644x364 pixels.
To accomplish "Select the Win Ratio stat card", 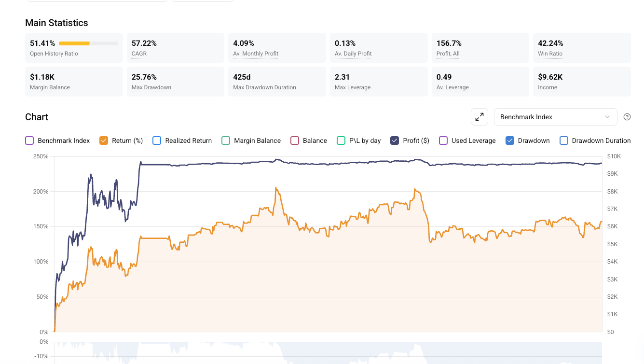I will 581,48.
